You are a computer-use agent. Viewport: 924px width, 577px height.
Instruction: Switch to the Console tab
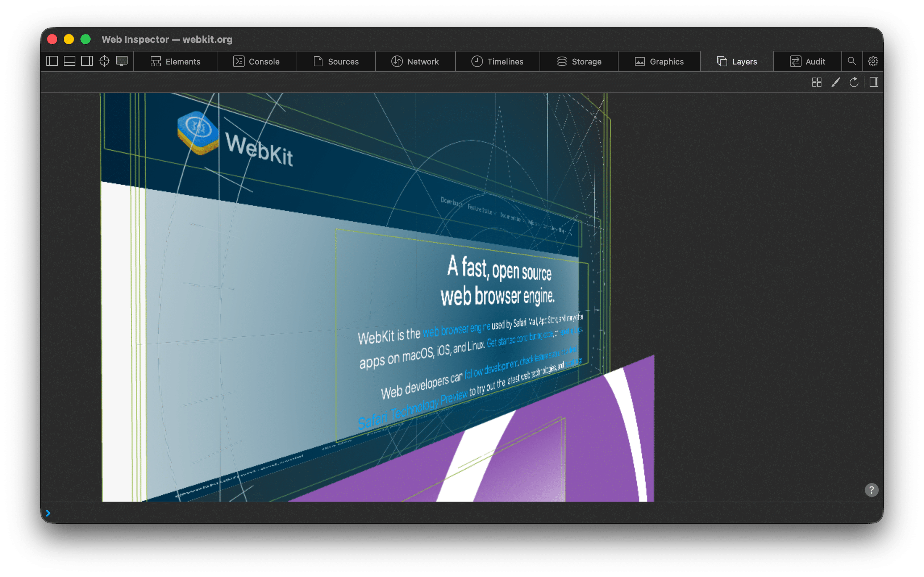pos(257,62)
